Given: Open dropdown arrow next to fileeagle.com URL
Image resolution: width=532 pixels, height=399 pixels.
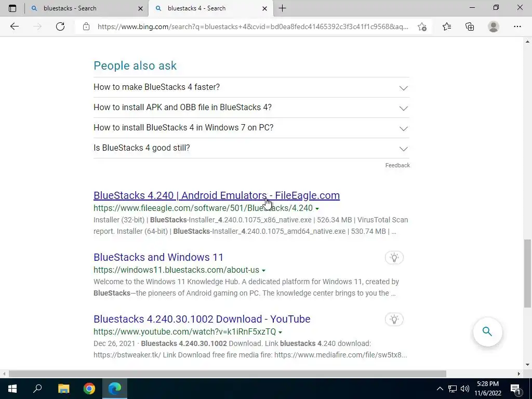Looking at the screenshot, I should pyautogui.click(x=317, y=209).
